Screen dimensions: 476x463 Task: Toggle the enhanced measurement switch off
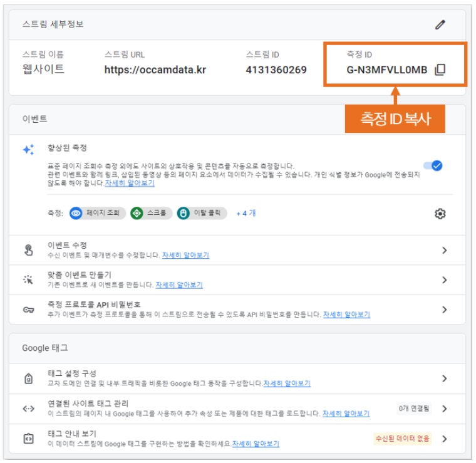point(433,166)
